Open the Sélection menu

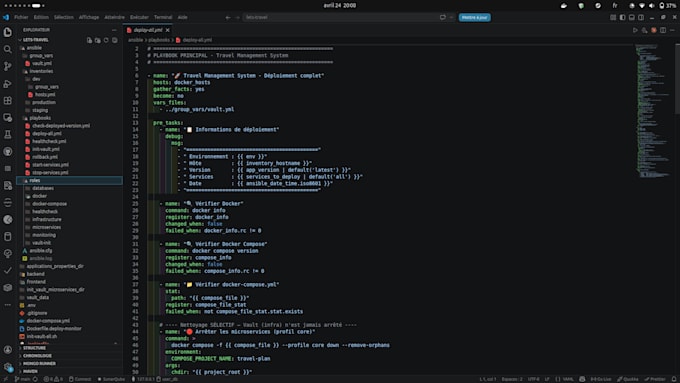[x=64, y=17]
